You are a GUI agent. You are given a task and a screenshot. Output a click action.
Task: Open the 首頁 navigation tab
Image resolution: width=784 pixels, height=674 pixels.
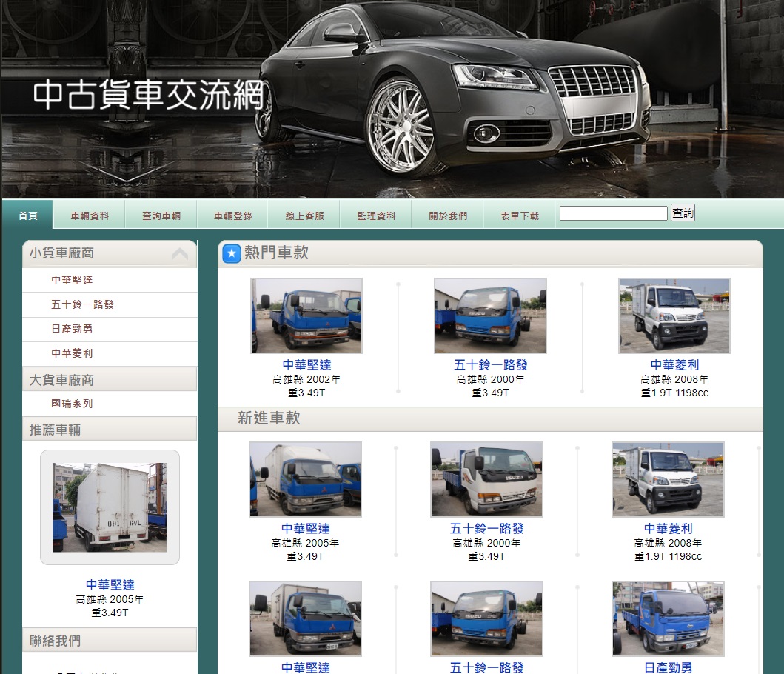[28, 216]
